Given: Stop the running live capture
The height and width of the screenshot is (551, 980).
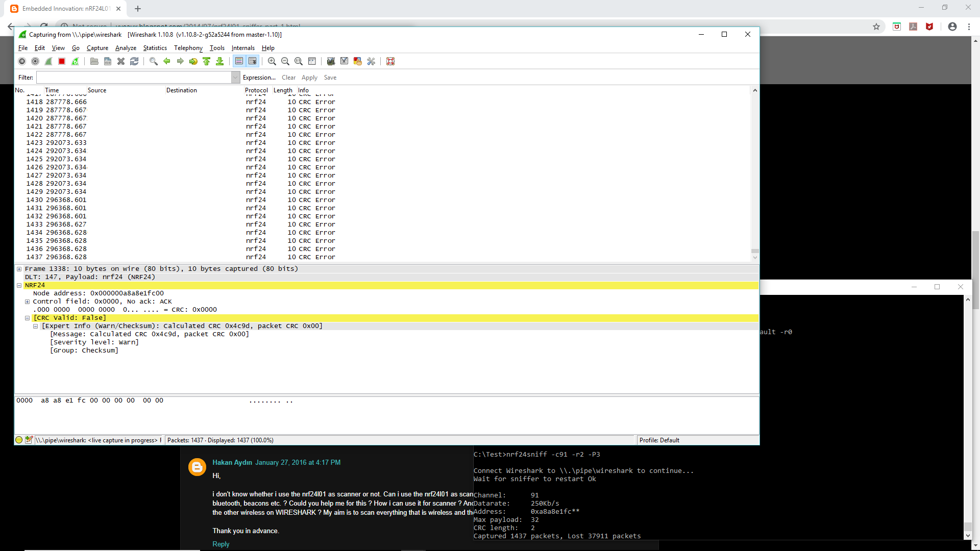Looking at the screenshot, I should (62, 61).
